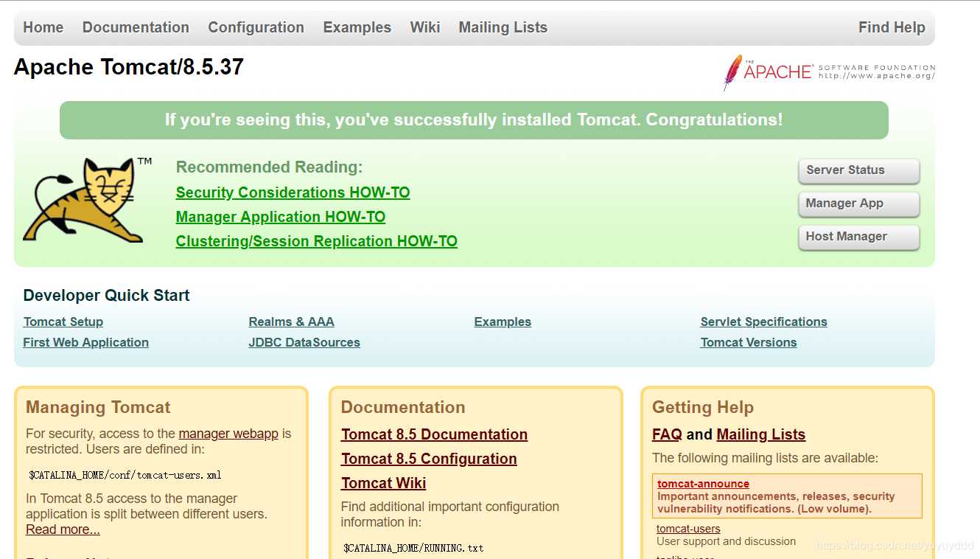Viewport: 980px width, 559px height.
Task: Open Wiki from the top navigation
Action: 425,27
